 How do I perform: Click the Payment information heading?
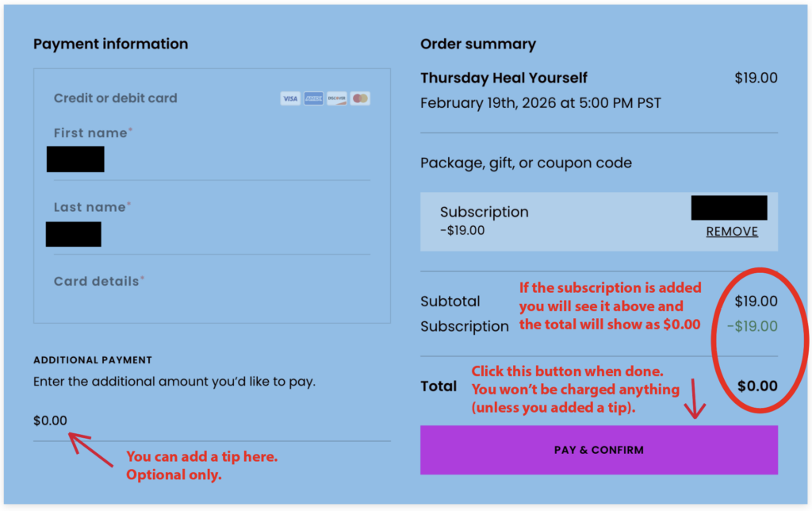coord(110,44)
